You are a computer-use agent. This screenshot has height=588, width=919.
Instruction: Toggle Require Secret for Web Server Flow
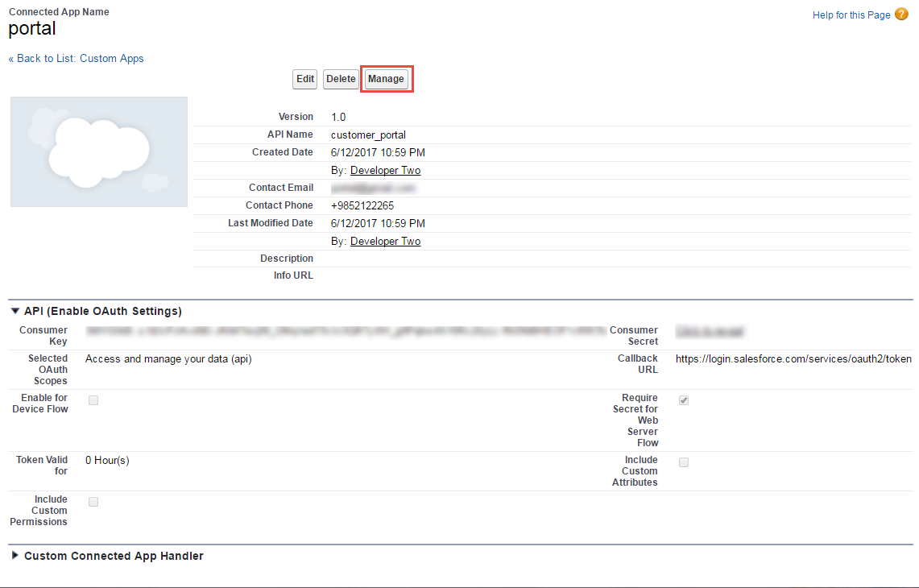tap(684, 400)
